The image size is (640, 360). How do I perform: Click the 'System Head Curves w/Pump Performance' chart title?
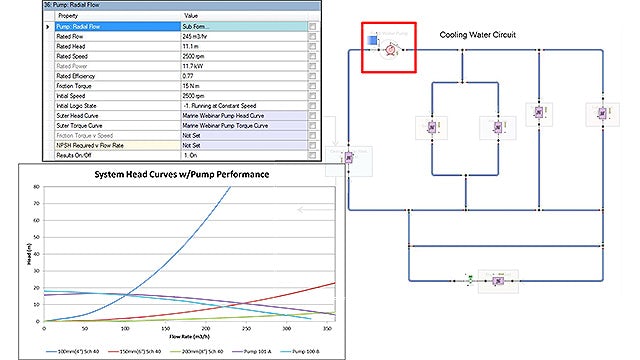tap(182, 174)
